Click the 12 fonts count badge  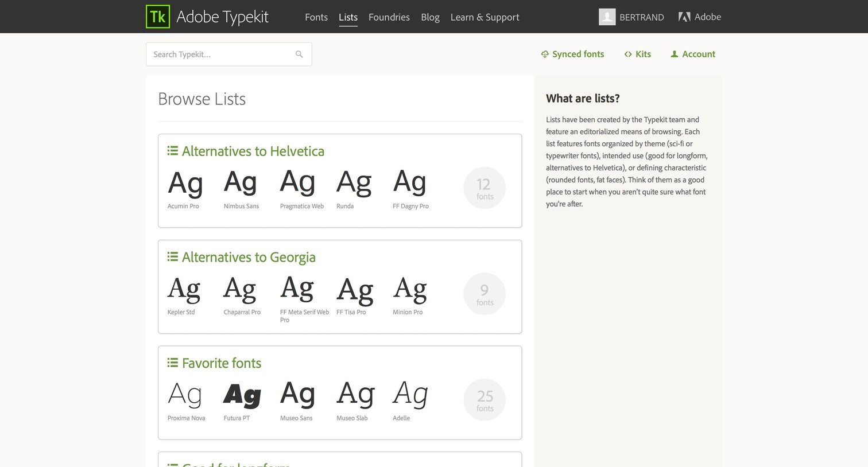[485, 188]
